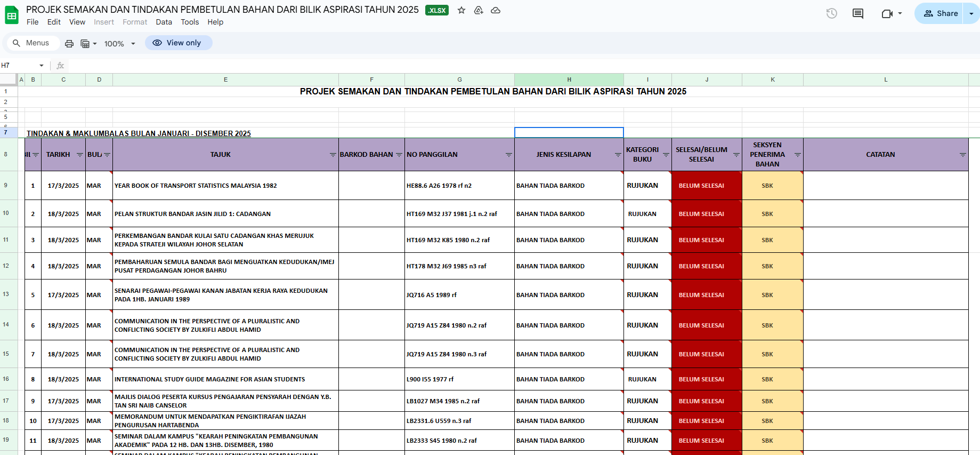This screenshot has height=455, width=980.
Task: Star this spreadsheet document
Action: click(461, 10)
